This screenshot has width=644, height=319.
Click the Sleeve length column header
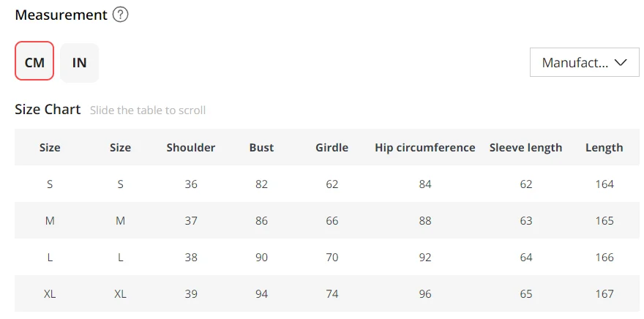[x=525, y=147]
